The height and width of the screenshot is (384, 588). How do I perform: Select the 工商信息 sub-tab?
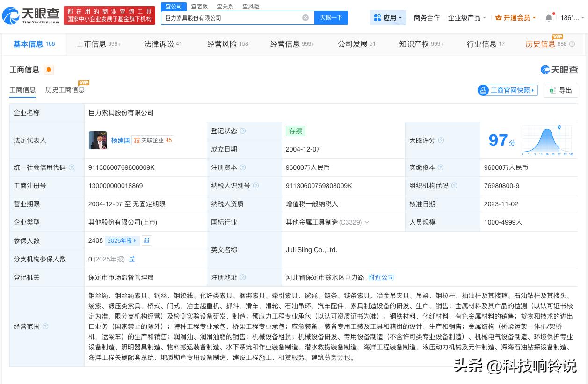[x=22, y=90]
